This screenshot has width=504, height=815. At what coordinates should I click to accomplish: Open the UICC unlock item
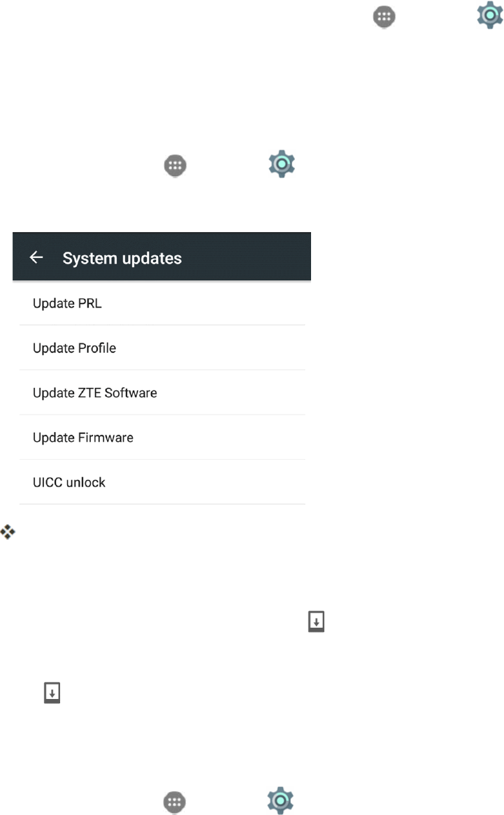162,482
